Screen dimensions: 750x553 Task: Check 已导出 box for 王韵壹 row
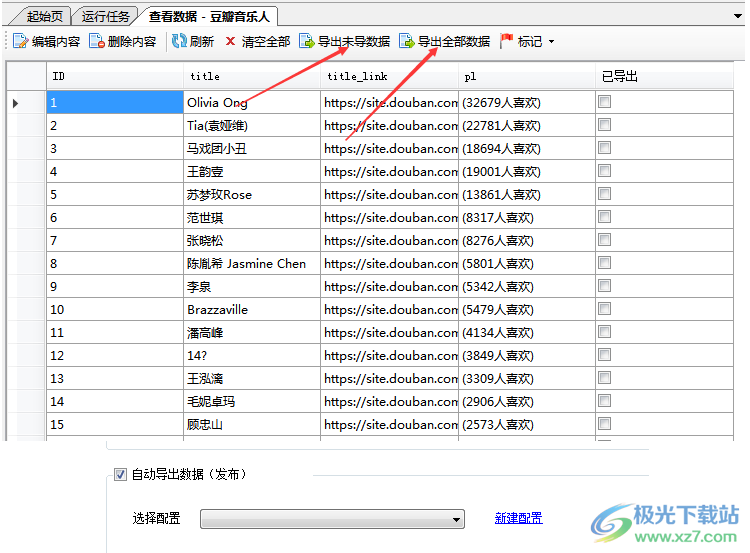[x=605, y=171]
